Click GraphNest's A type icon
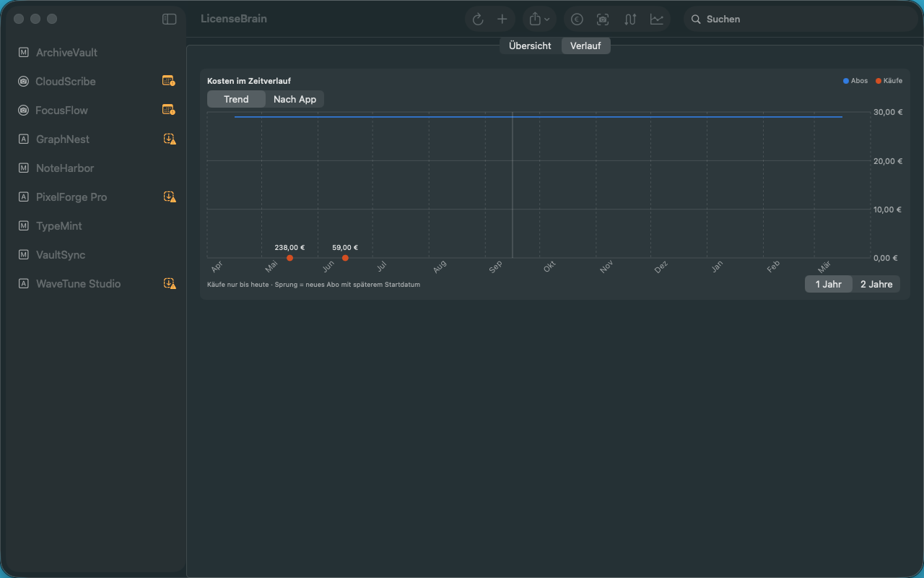Screen dimensions: 924x578 point(23,139)
